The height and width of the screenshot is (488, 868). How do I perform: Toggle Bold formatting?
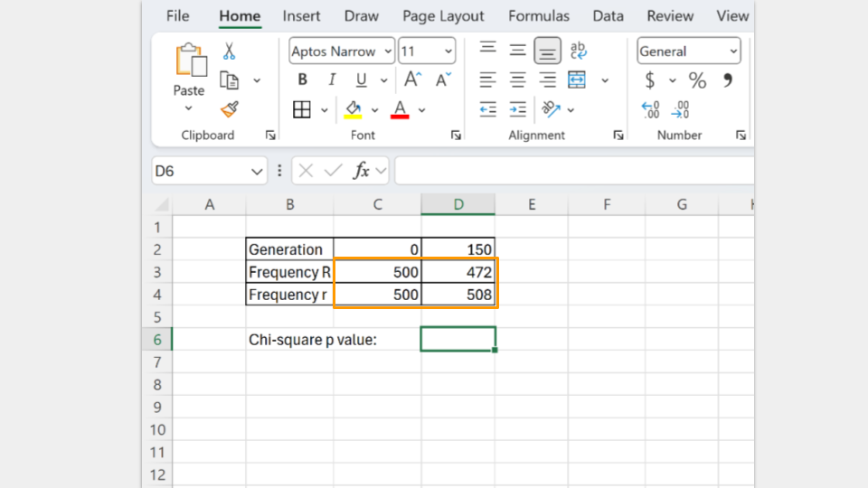pyautogui.click(x=302, y=80)
